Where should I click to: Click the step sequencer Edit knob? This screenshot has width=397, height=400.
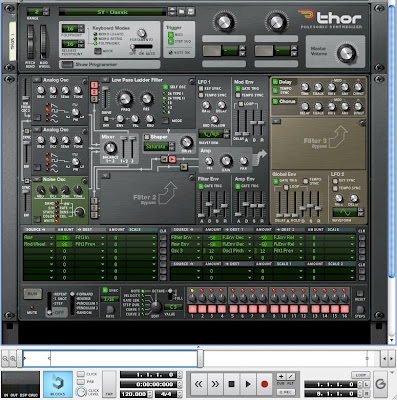[x=155, y=306]
